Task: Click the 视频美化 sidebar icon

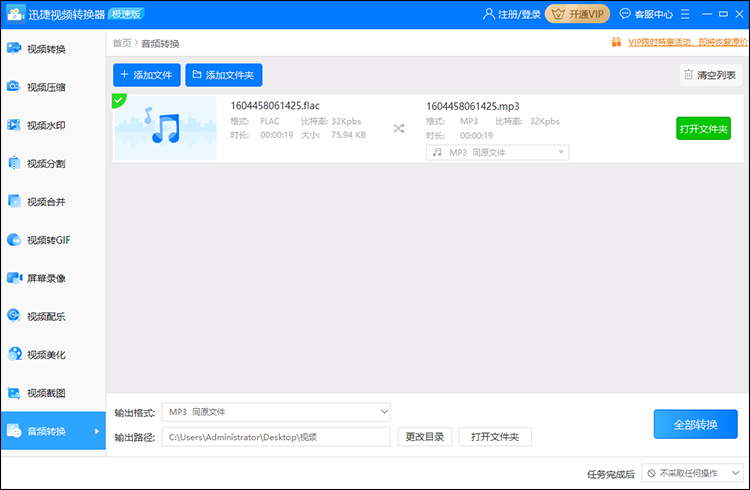Action: pyautogui.click(x=14, y=354)
